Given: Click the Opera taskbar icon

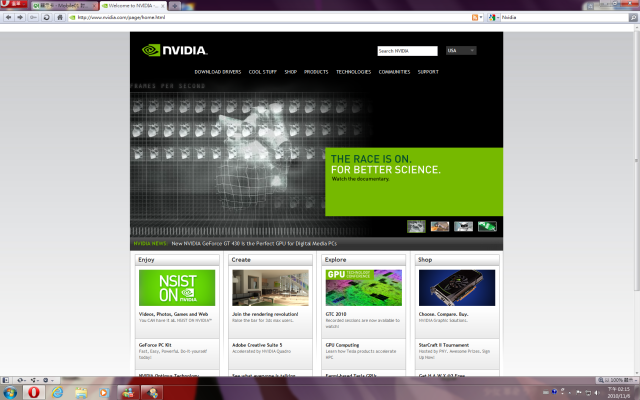Looking at the screenshot, I should click(34, 393).
